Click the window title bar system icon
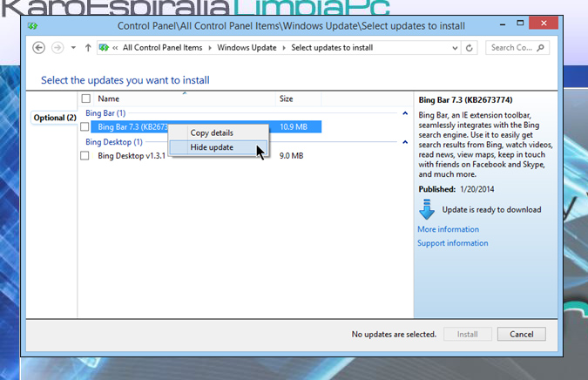This screenshot has height=380, width=588. click(32, 26)
